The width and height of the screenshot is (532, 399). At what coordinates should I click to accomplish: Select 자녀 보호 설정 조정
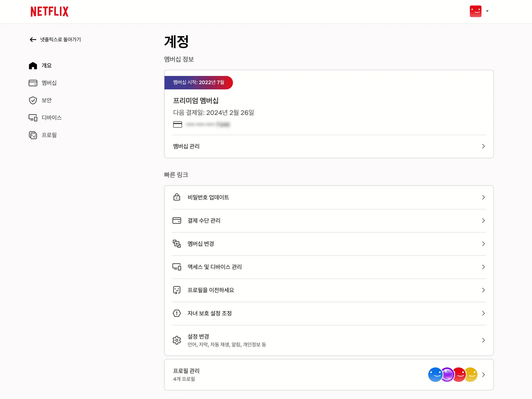click(209, 313)
